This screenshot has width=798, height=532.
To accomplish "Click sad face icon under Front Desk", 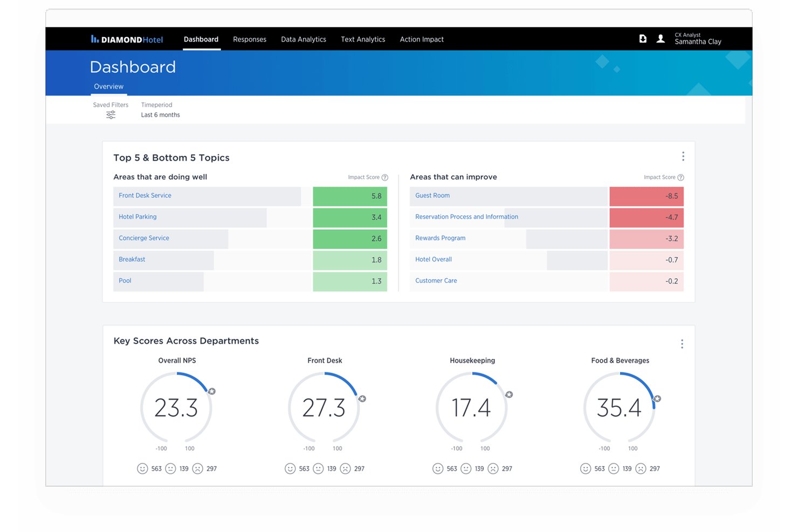I will (346, 468).
